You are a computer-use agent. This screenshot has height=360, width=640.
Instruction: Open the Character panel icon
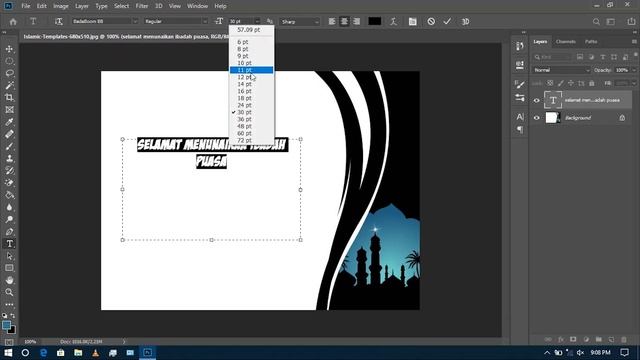pos(520,117)
